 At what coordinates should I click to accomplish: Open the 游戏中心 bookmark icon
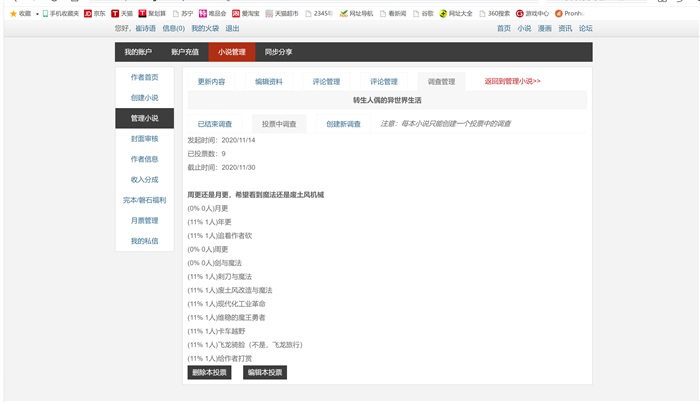(x=519, y=13)
